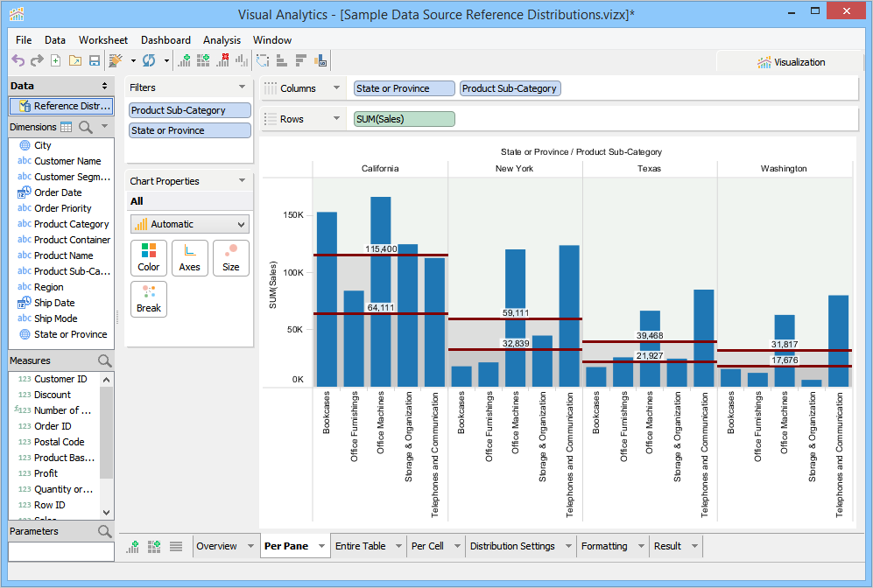Open the Axes chart property
The width and height of the screenshot is (873, 588).
[x=189, y=257]
